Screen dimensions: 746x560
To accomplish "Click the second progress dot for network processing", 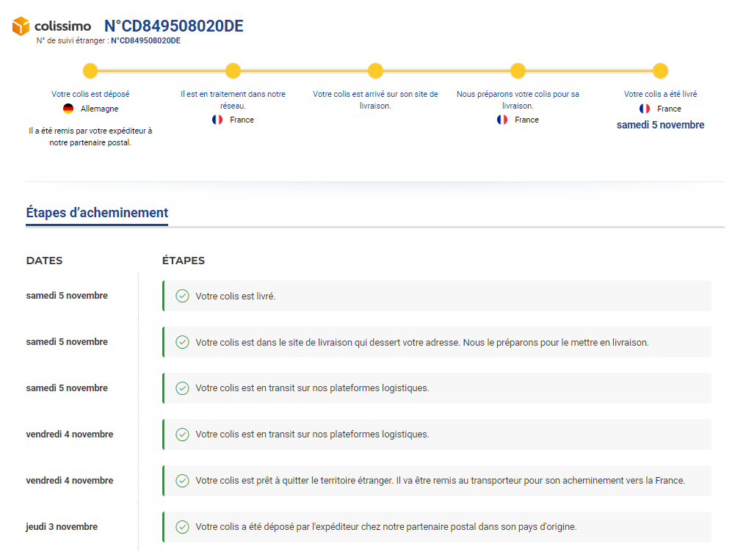I will [233, 71].
